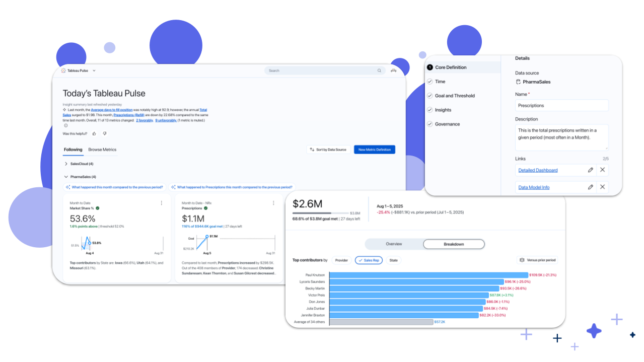Click the magnifier icon in the search bar
Image resolution: width=644 pixels, height=362 pixels.
coord(379,71)
